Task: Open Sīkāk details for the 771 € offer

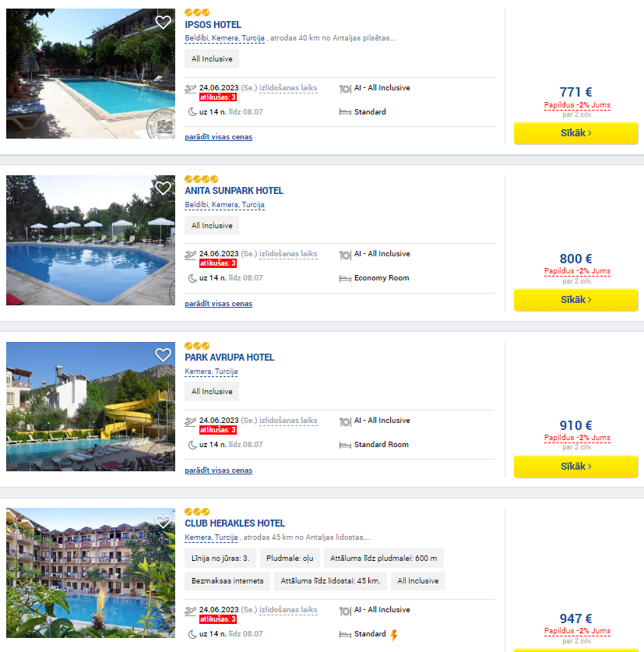Action: tap(575, 133)
